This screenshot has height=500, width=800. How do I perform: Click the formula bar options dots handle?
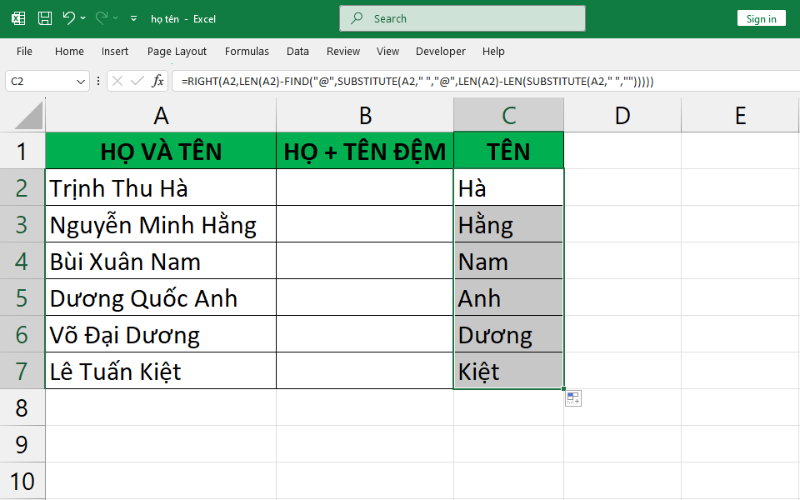click(98, 81)
